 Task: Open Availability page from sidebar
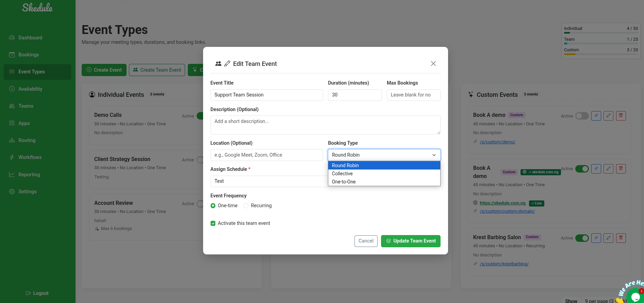37,89
